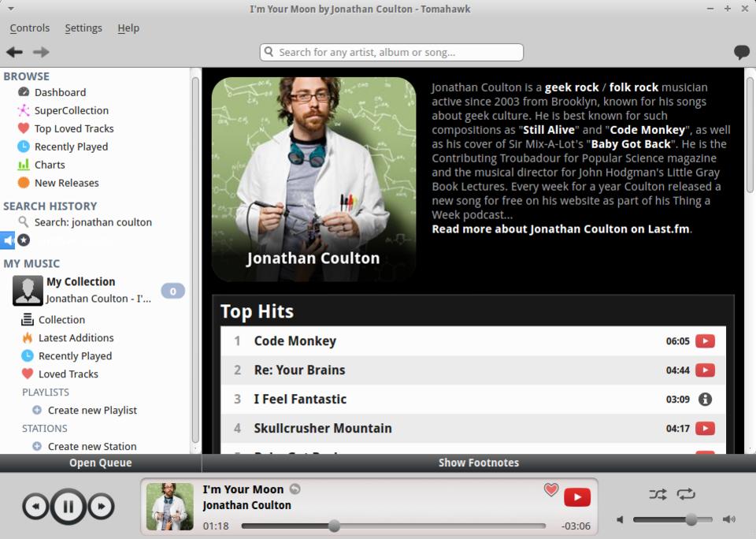756x539 pixels.
Task: Click info icon on I Feel Fantastic
Action: click(x=705, y=400)
